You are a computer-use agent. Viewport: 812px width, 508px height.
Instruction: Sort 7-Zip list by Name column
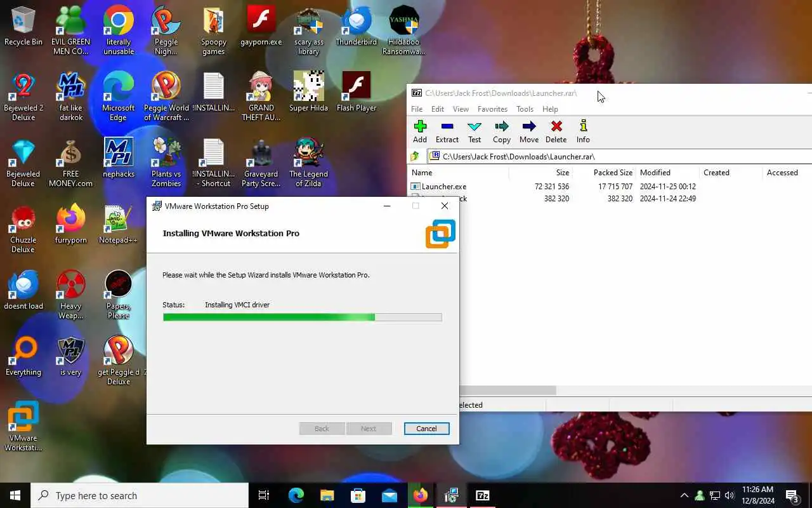tap(422, 173)
